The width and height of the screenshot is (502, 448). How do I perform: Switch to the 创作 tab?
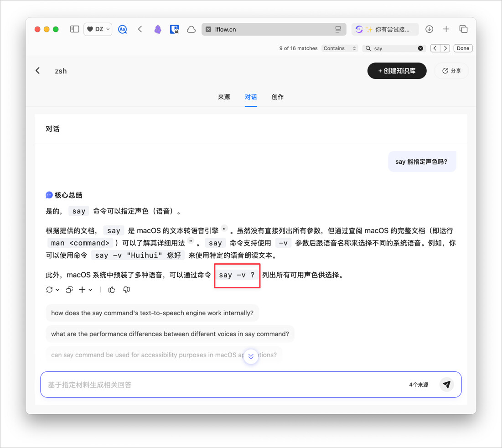click(x=277, y=97)
